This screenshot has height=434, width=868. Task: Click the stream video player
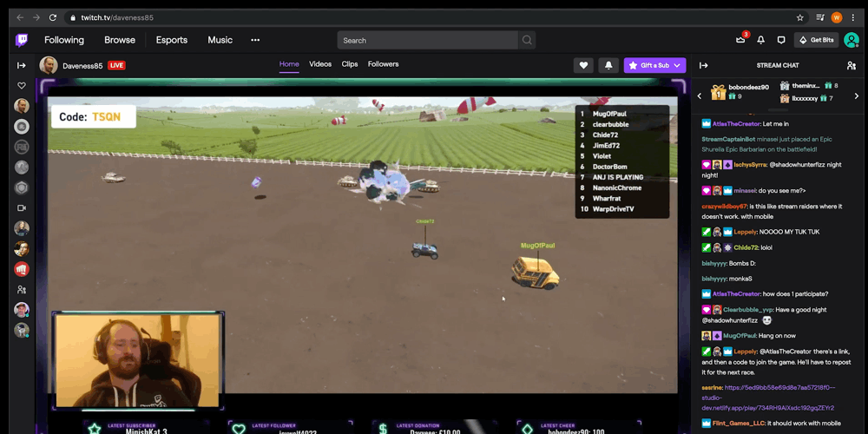coord(363,245)
